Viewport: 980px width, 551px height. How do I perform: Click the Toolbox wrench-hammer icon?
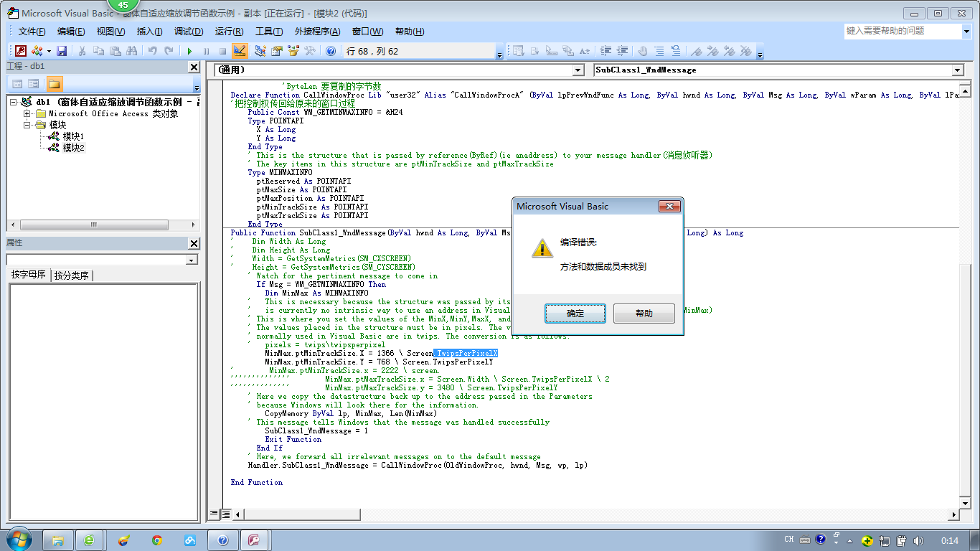(x=310, y=51)
